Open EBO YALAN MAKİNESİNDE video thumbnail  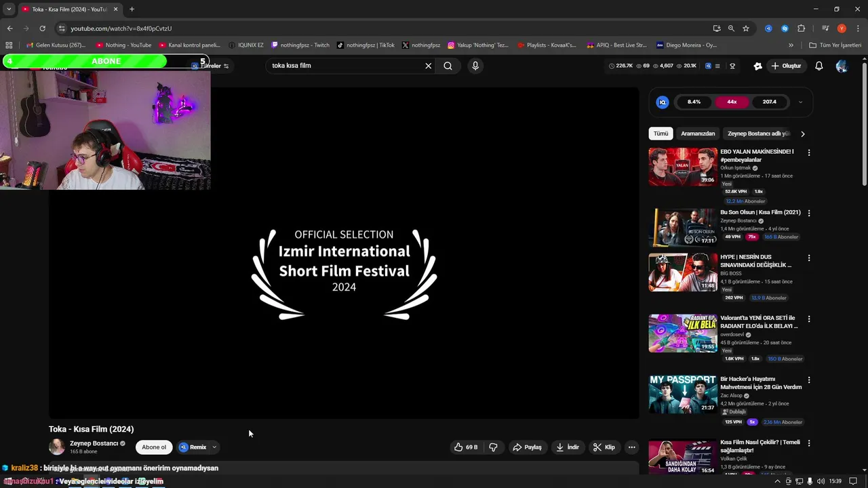[683, 167]
